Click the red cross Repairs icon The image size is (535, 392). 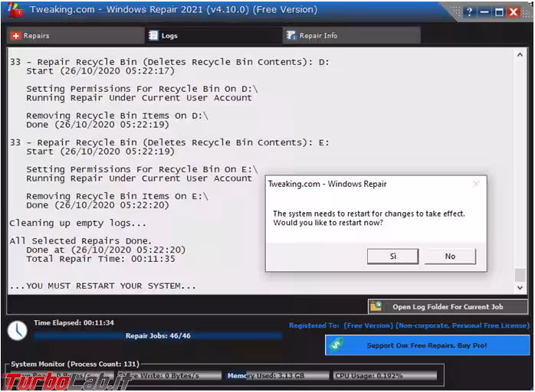click(15, 36)
